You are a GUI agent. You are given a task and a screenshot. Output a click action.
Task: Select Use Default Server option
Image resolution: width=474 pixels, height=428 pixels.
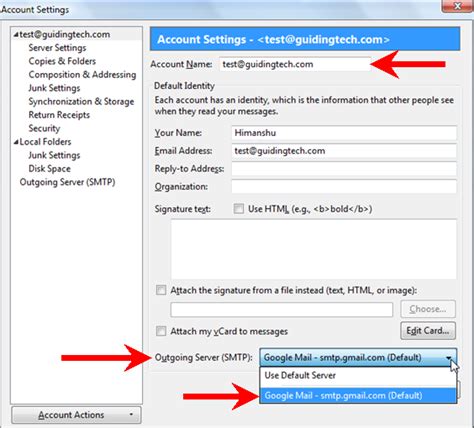pos(358,376)
